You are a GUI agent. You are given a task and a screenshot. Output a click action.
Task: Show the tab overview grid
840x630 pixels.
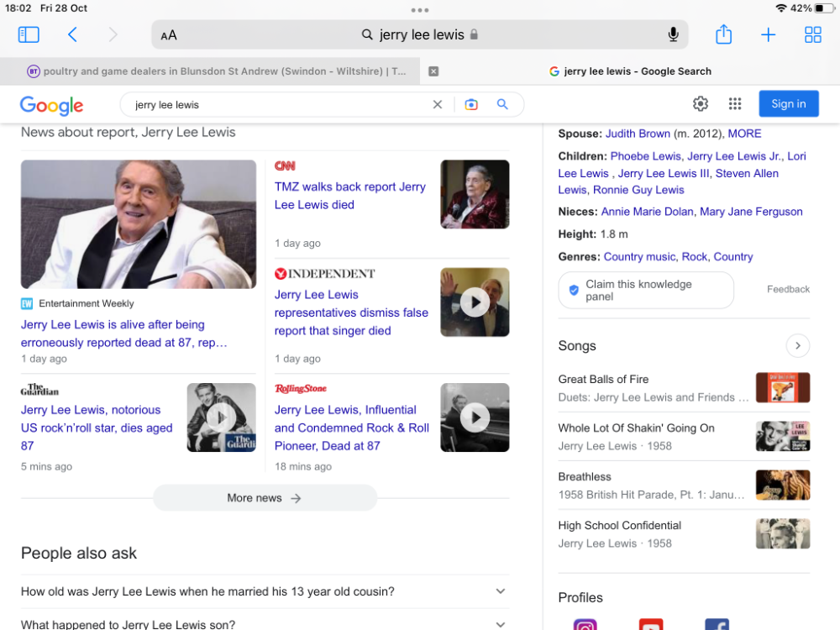(x=812, y=34)
